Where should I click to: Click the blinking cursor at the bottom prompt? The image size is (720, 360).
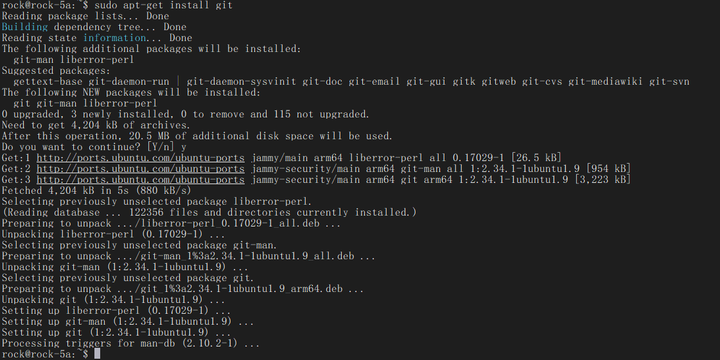tap(97, 354)
